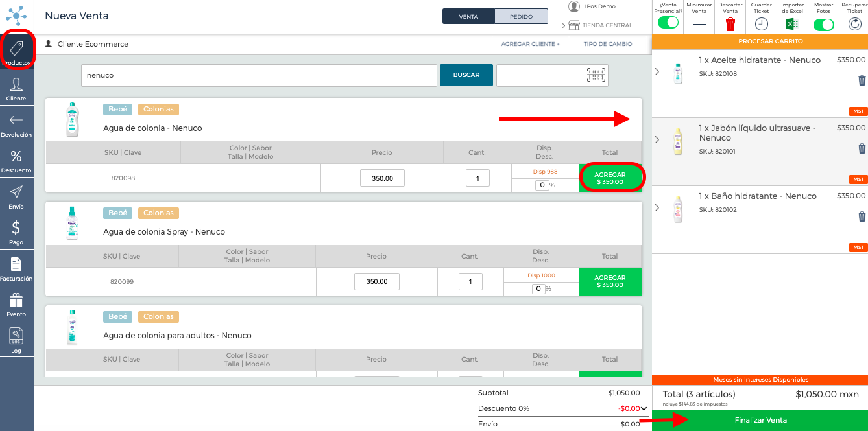
Task: Toggle the Mostrar Fotos switch
Action: 823,25
